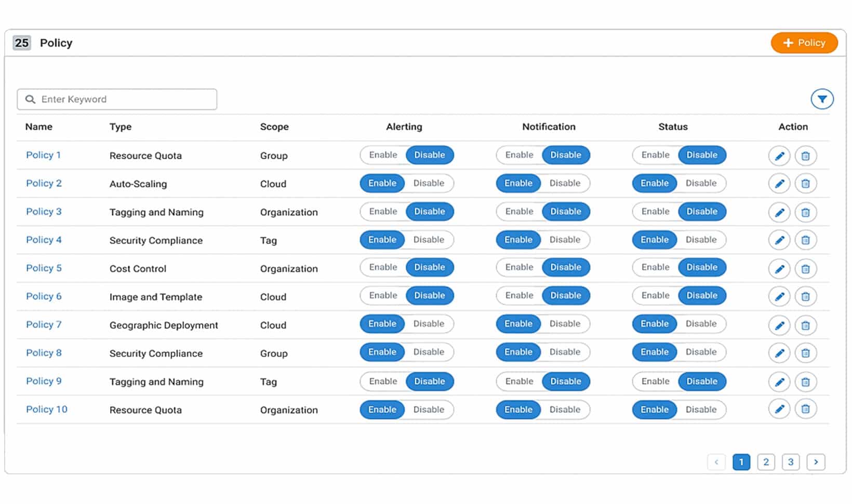Disable Notification for Policy 2
Viewport: 852px width, 504px height.
click(x=565, y=183)
